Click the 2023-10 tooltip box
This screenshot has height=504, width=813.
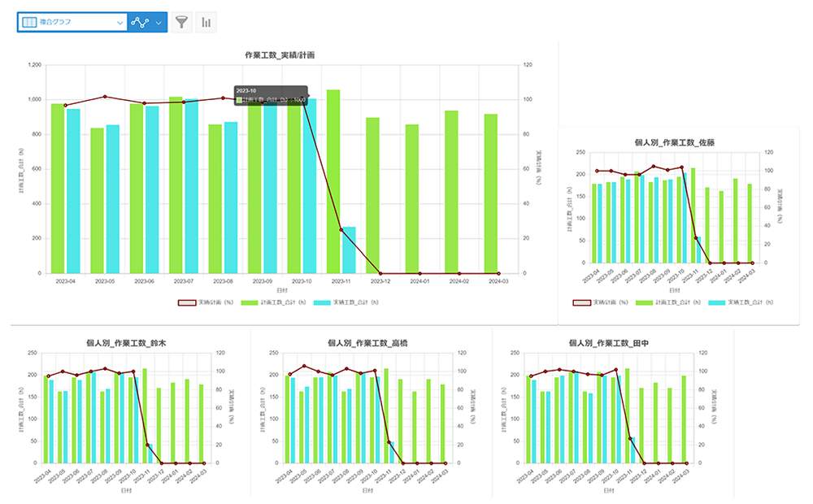tap(270, 95)
